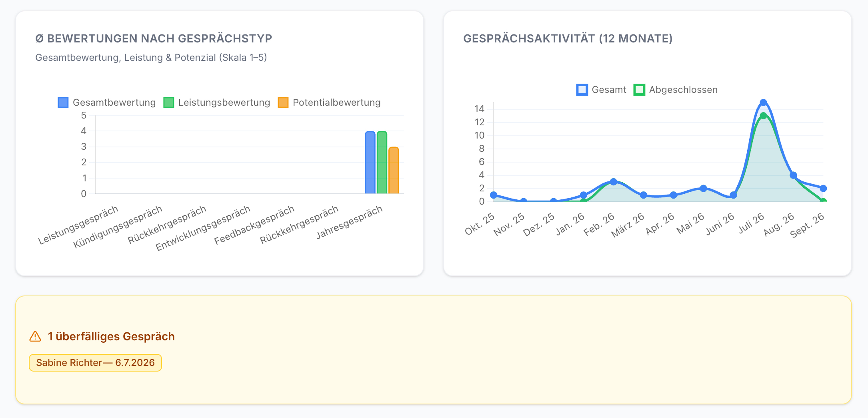868x418 pixels.
Task: Click the Leistungsgespräch axis label
Action: [x=78, y=225]
